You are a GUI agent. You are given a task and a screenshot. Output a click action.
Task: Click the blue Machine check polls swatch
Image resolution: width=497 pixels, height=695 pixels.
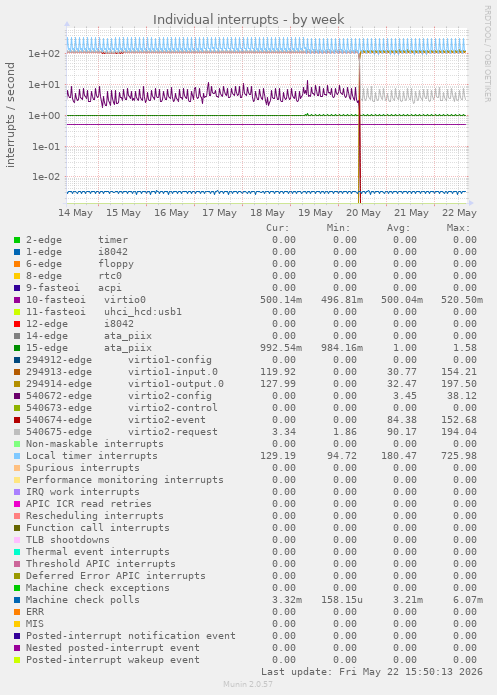pyautogui.click(x=17, y=600)
